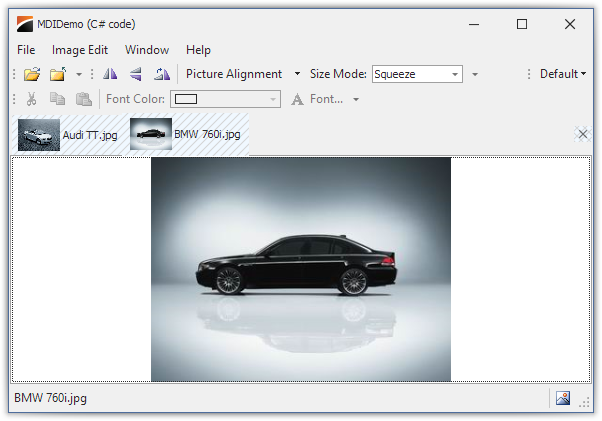Open the Font Color swatch dropdown

coord(225,99)
